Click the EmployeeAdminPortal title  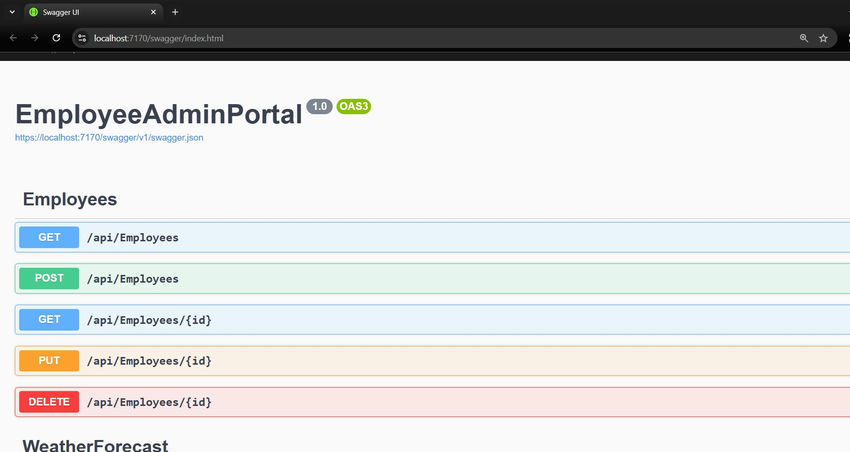pyautogui.click(x=158, y=114)
